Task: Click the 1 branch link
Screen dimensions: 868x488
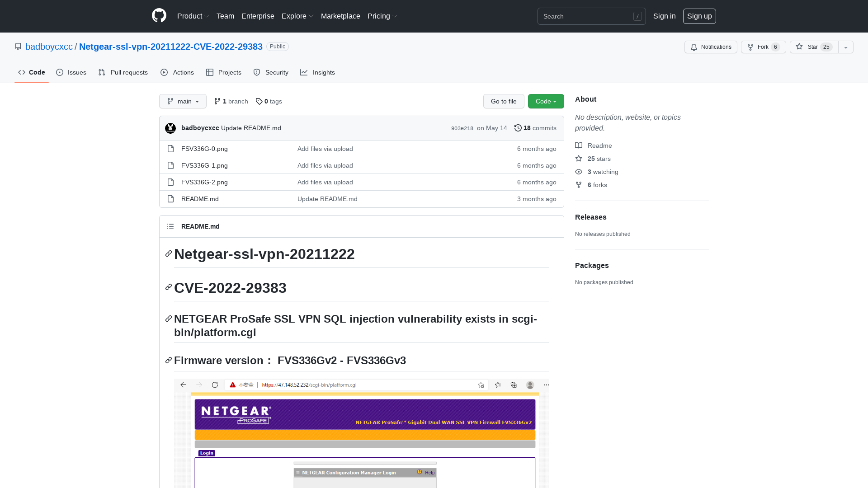Action: pyautogui.click(x=231, y=101)
